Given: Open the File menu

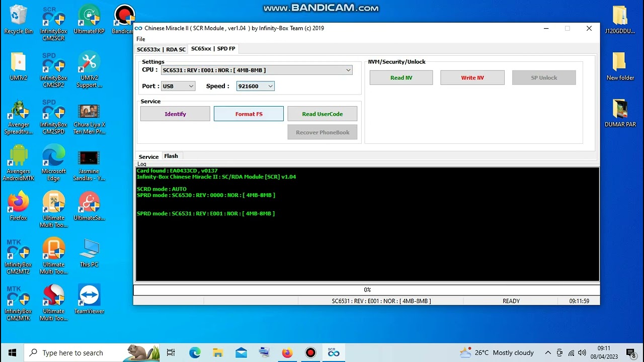Looking at the screenshot, I should (141, 39).
